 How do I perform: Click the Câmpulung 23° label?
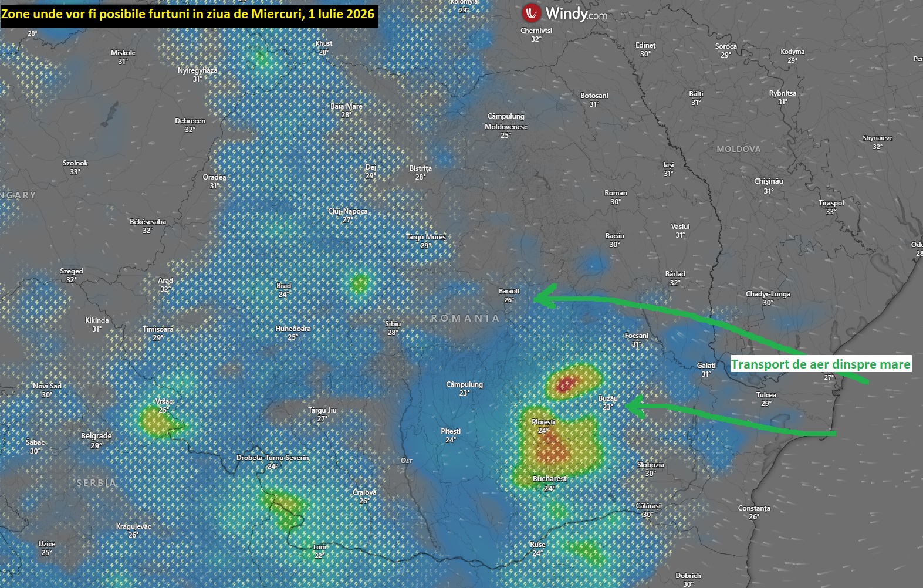(x=464, y=388)
